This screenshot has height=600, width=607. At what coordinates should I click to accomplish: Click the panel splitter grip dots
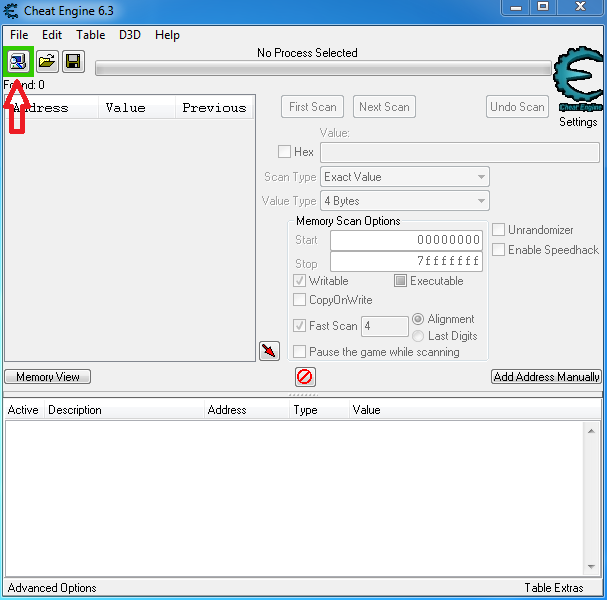[x=303, y=395]
